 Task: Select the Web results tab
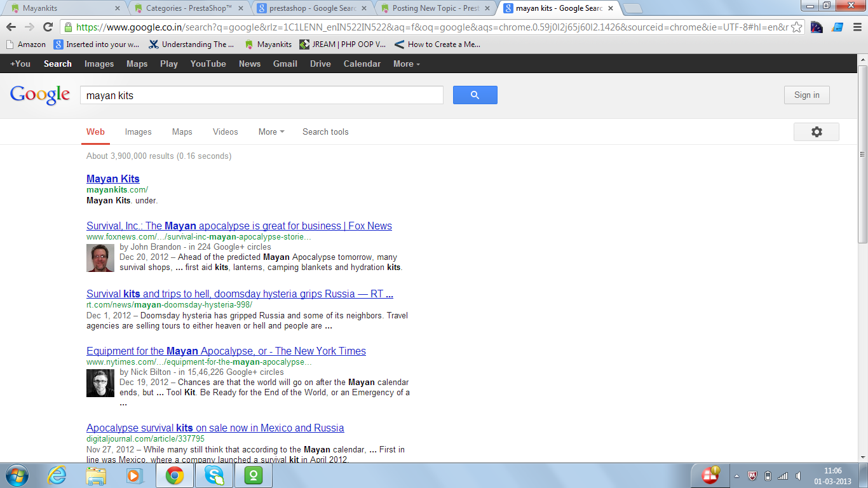click(95, 132)
